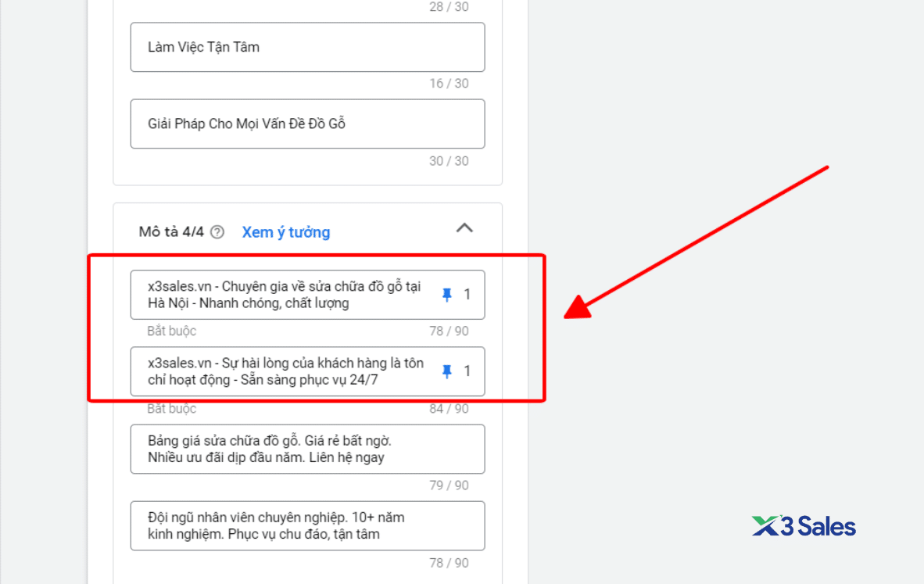Edit Đội ngũ nhân viên chuyên nghiệp description
Viewport: 924px width, 584px height.
[x=307, y=525]
